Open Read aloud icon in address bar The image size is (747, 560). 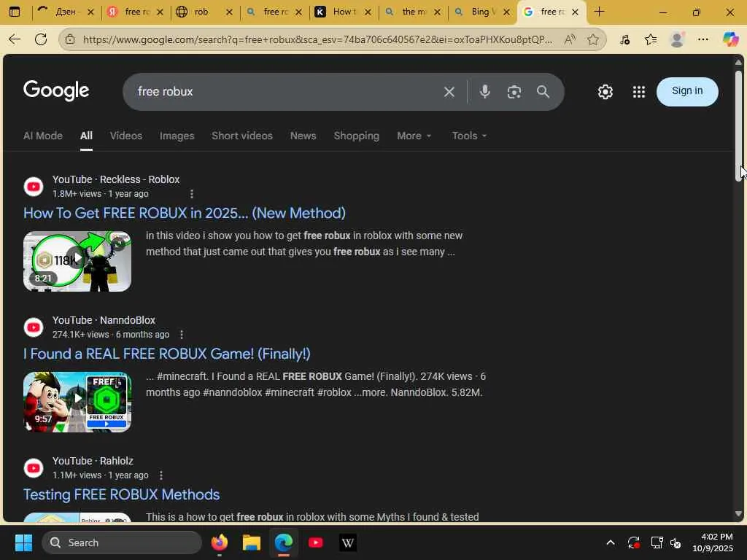click(x=570, y=39)
